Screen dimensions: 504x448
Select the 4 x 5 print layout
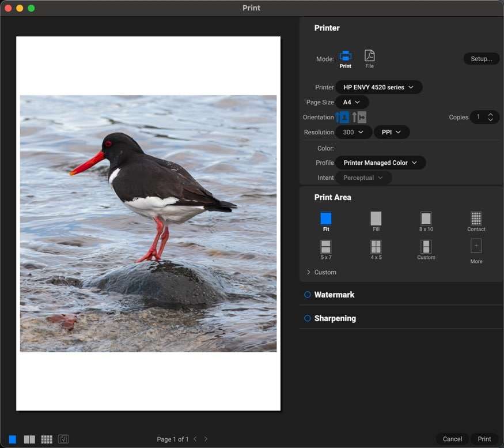point(376,250)
